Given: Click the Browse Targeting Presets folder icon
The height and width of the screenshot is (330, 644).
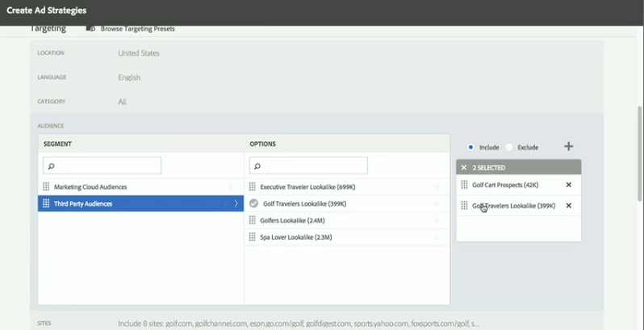Looking at the screenshot, I should point(90,28).
